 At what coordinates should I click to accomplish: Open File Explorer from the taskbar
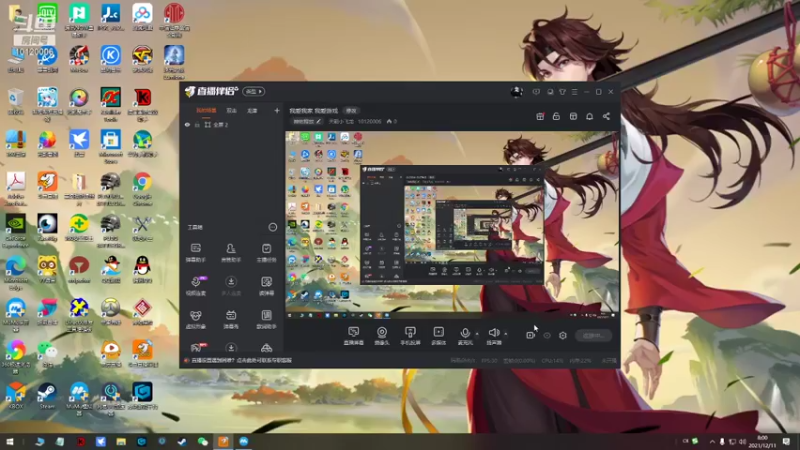(x=121, y=441)
